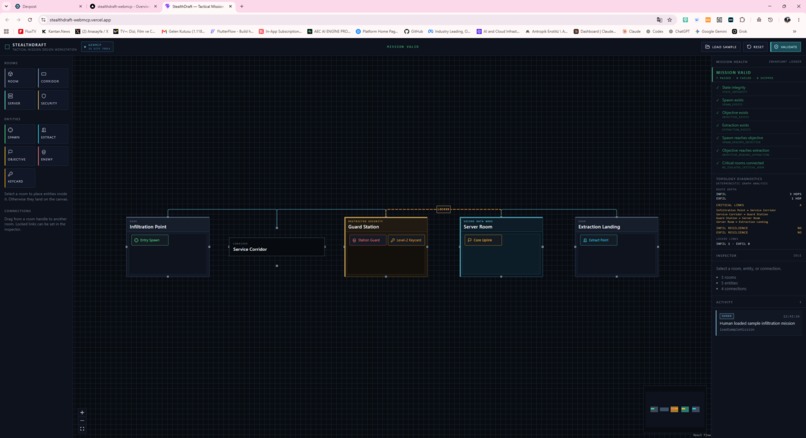Click the Objective reaches extraction check row
The height and width of the screenshot is (438, 806).
click(x=757, y=152)
